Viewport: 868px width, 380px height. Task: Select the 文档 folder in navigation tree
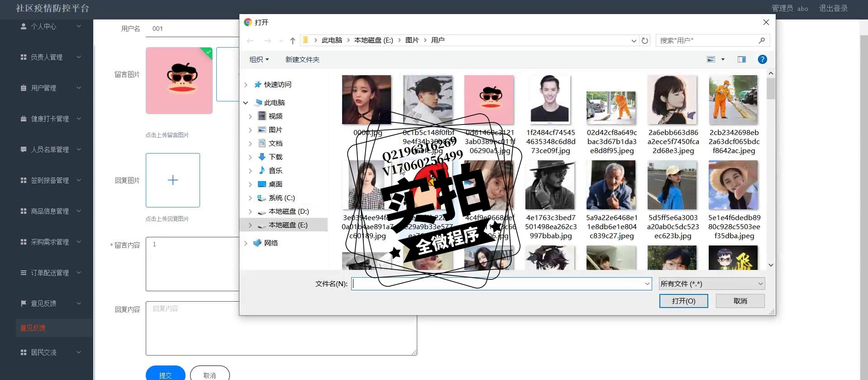point(270,144)
